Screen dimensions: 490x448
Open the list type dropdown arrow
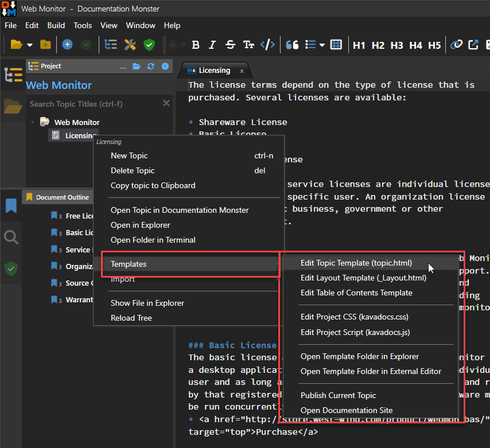tap(322, 45)
